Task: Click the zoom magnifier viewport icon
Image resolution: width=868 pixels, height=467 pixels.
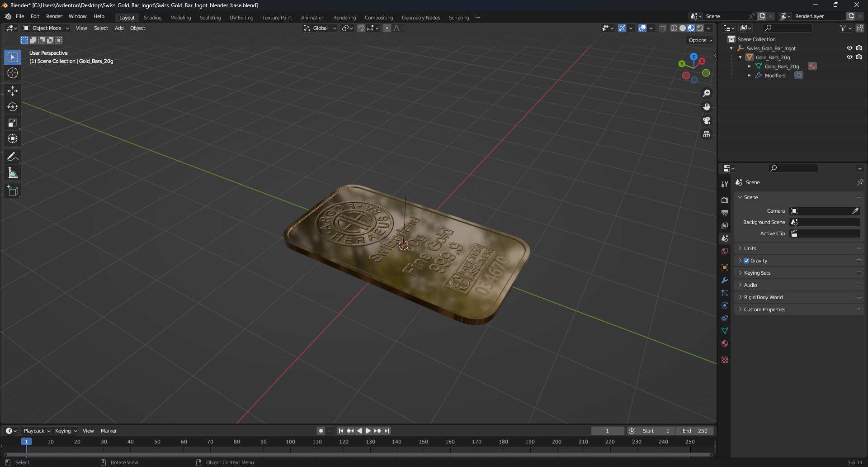Action: tap(707, 93)
